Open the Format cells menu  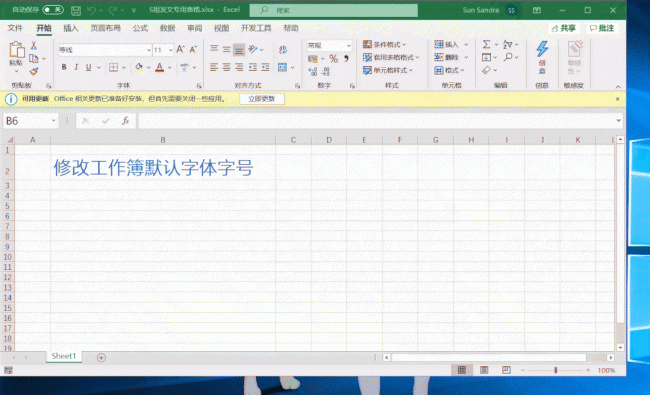point(449,70)
